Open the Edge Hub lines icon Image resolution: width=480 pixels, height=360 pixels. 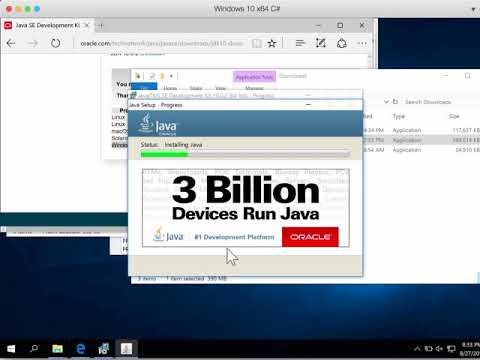pyautogui.click(x=300, y=43)
